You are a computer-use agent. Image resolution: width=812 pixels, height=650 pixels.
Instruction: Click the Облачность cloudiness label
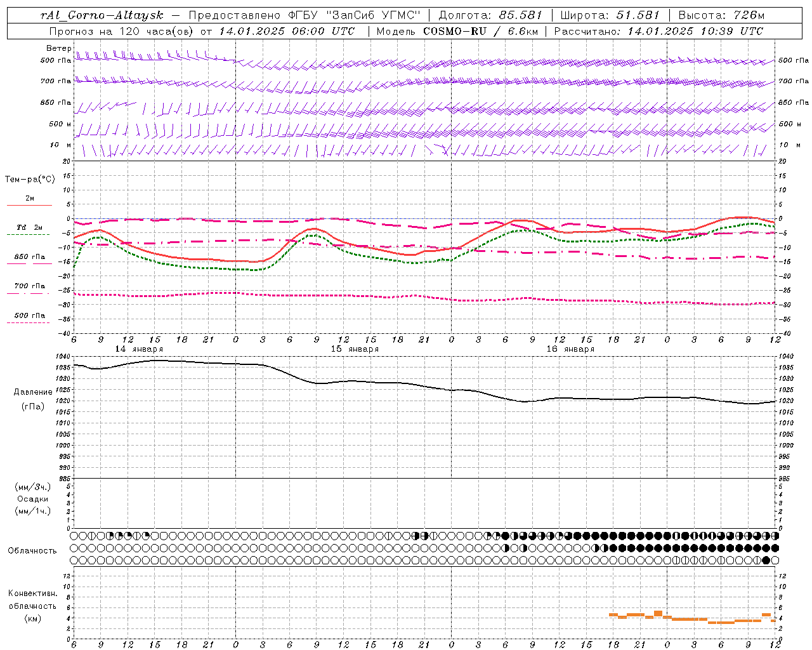pos(32,551)
